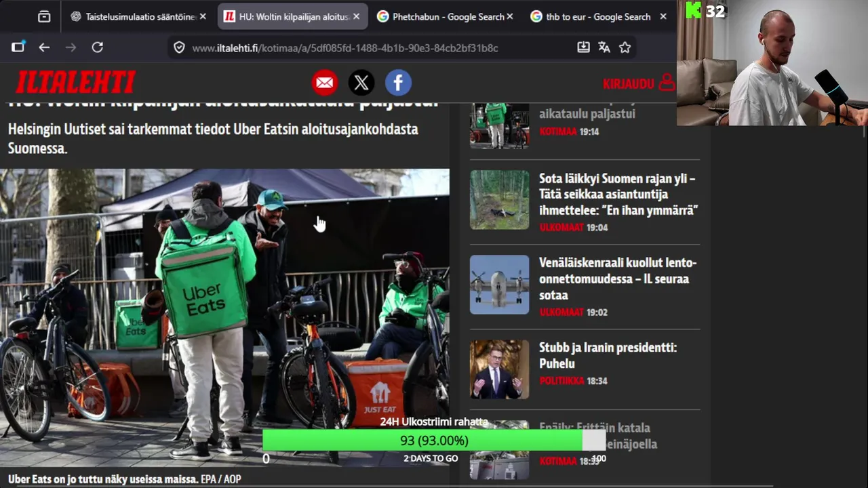Viewport: 868px width, 488px height.
Task: Open 'Sota läikkyi Suomen rajan yli' article
Action: pos(618,195)
